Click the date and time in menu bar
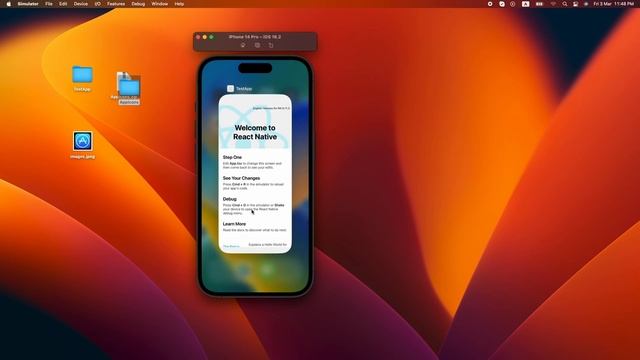Image resolution: width=640 pixels, height=360 pixels. pos(613,4)
